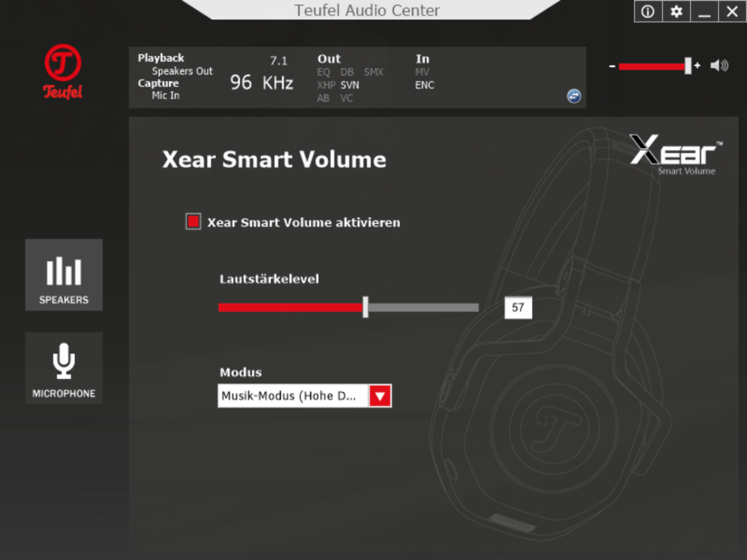Click the Playback label
This screenshot has height=560, width=747.
160,58
